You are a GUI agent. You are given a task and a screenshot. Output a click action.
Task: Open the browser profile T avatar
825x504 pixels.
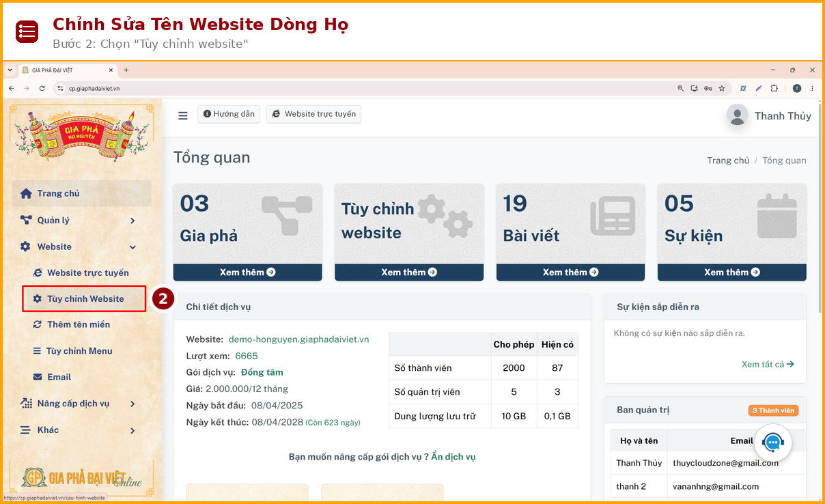[796, 88]
